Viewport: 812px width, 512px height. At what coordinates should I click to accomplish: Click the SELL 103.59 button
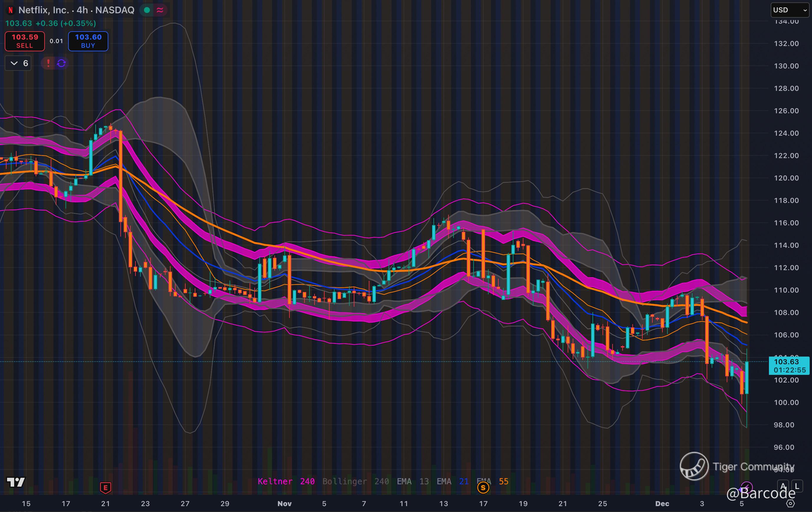(24, 41)
